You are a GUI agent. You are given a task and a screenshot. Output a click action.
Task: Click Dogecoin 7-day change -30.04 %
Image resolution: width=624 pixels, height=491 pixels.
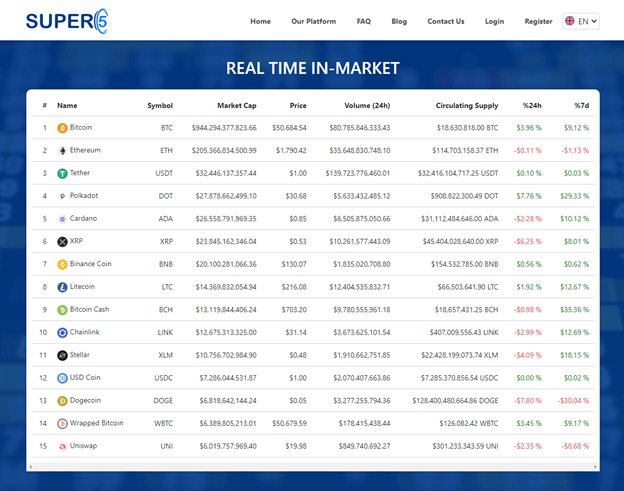[573, 400]
